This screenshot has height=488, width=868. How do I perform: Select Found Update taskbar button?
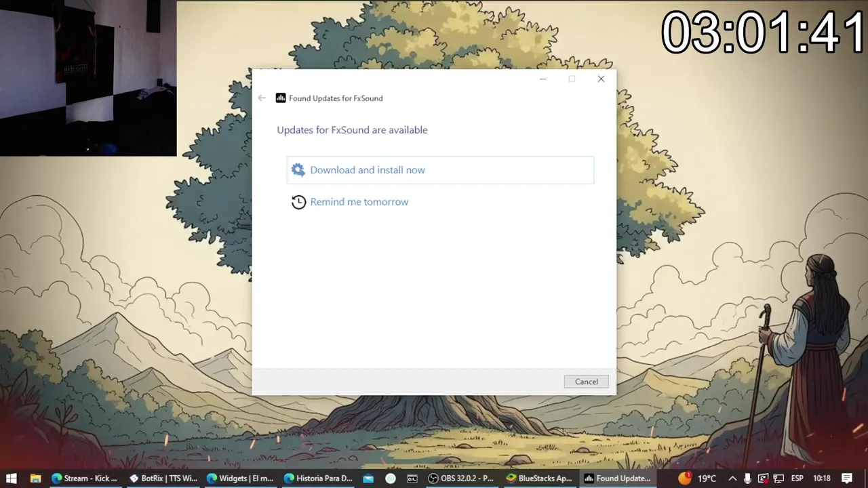point(617,479)
